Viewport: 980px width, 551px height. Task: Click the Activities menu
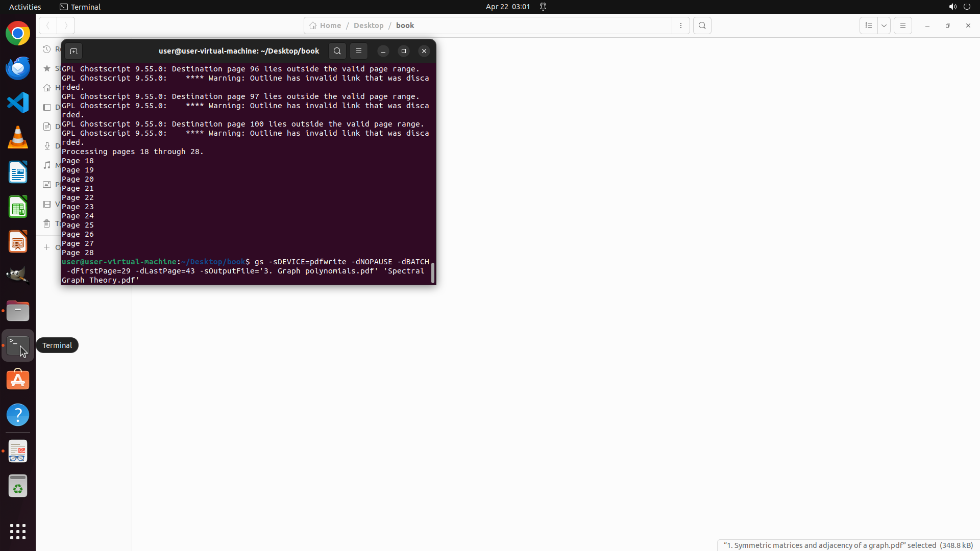point(25,7)
